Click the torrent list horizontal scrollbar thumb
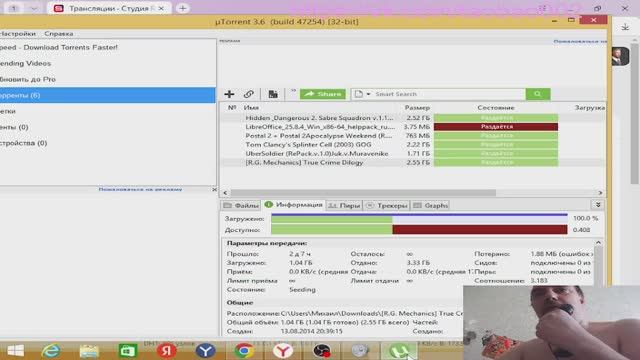This screenshot has width=640, height=360. (363, 193)
